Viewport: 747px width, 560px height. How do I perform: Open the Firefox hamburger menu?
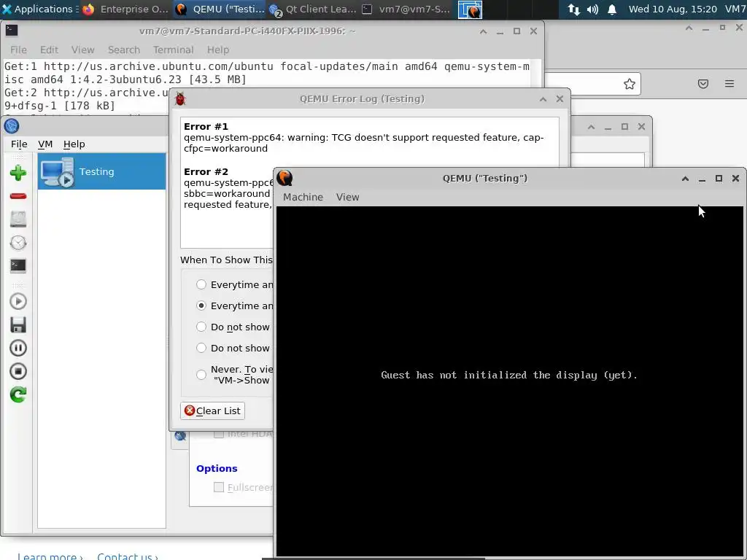729,84
